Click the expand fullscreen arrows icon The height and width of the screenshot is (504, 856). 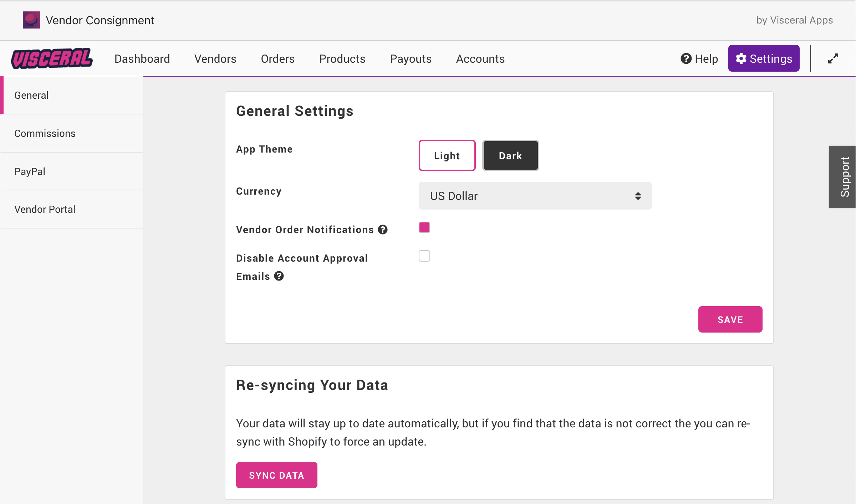833,58
